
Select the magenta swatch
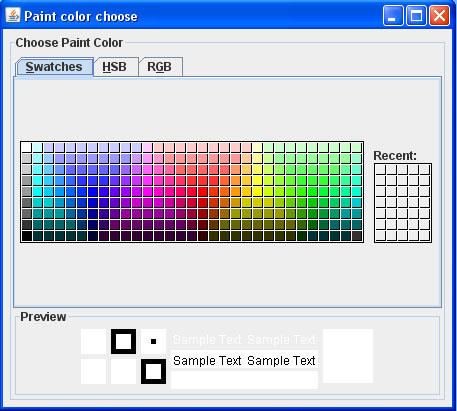point(148,191)
